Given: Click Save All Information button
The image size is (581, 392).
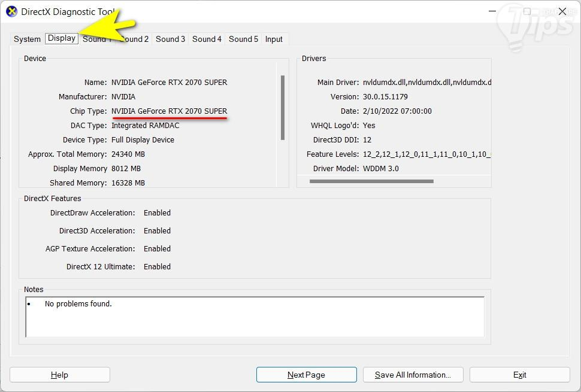Looking at the screenshot, I should point(413,375).
